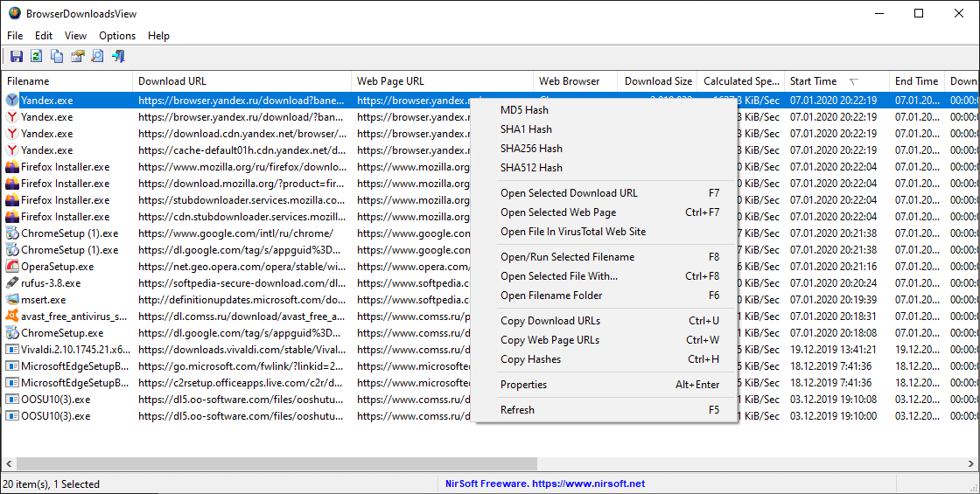
Task: Click the OOSU10(3).exe icon started at 19:10:00
Action: 12,416
